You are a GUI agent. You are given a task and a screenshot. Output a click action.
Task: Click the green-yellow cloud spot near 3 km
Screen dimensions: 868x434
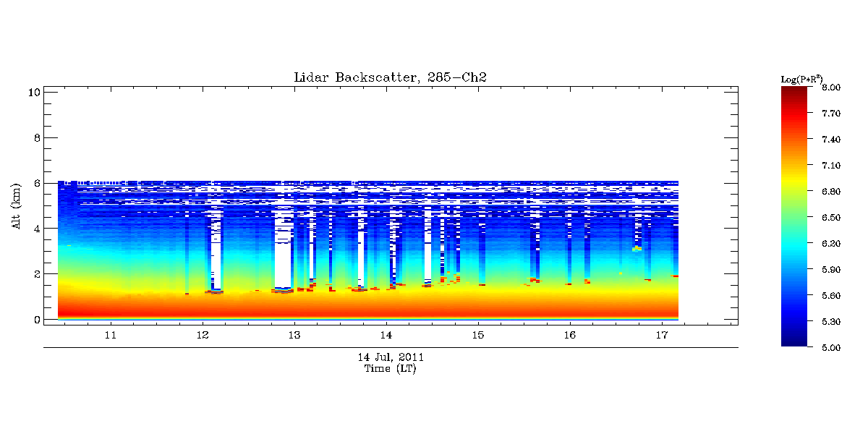637,248
